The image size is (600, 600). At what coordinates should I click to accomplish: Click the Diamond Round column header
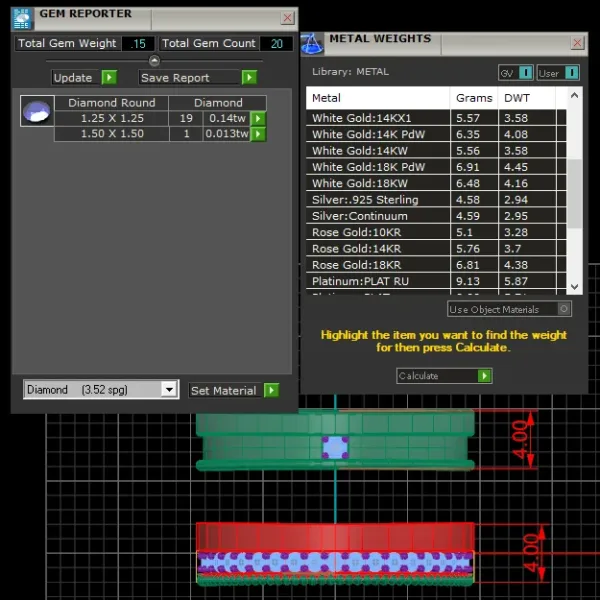click(x=111, y=103)
